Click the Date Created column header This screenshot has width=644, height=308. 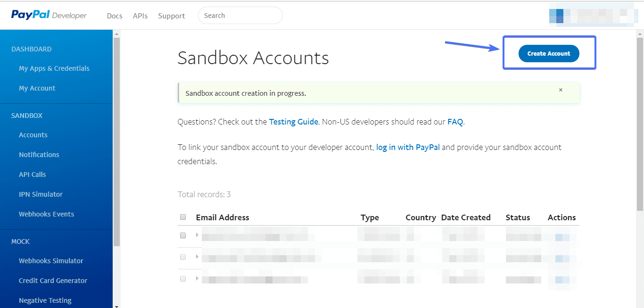click(x=466, y=217)
